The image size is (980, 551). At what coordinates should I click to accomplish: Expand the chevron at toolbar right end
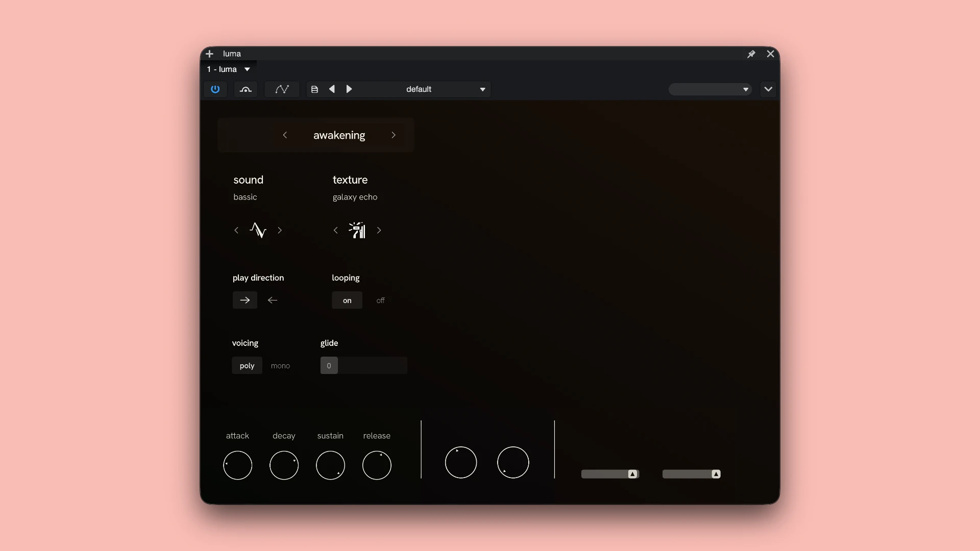(x=768, y=89)
